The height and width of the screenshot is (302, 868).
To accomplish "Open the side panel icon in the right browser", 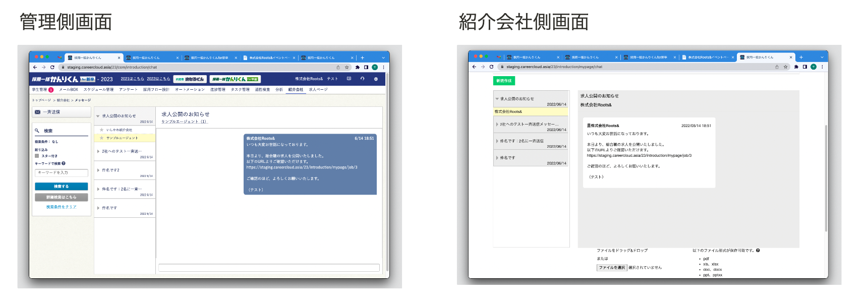I will tap(805, 67).
